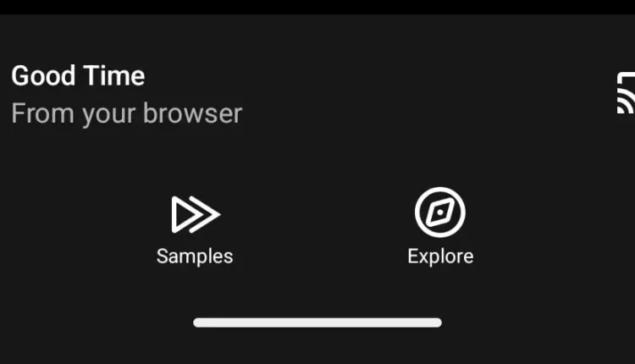Connect to a TV with the cast glyph

coord(626,93)
